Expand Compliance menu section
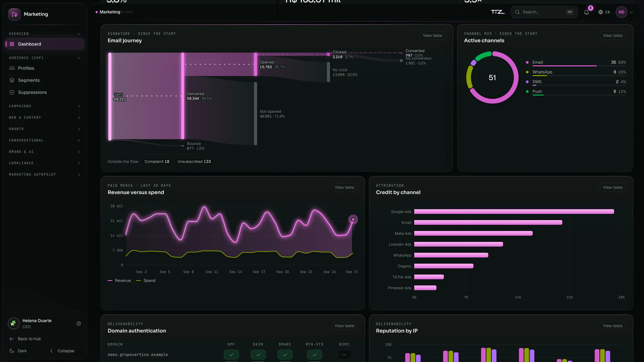 click(45, 163)
